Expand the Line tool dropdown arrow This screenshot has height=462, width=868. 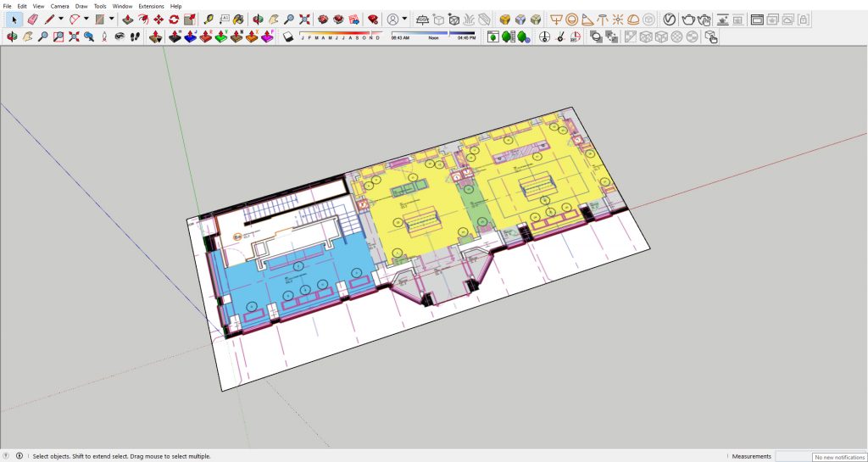point(63,19)
